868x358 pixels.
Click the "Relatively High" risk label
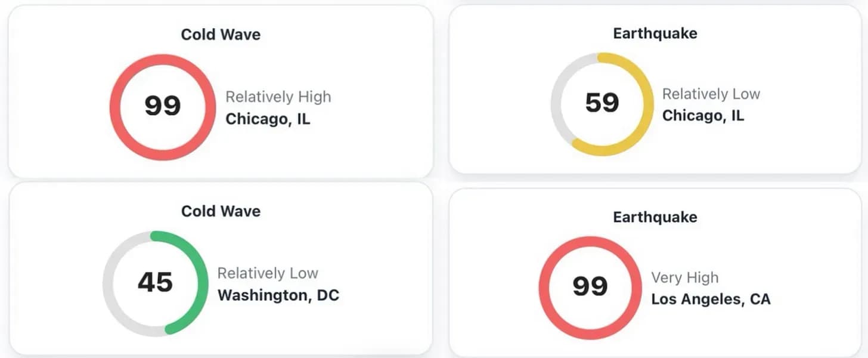click(x=278, y=97)
